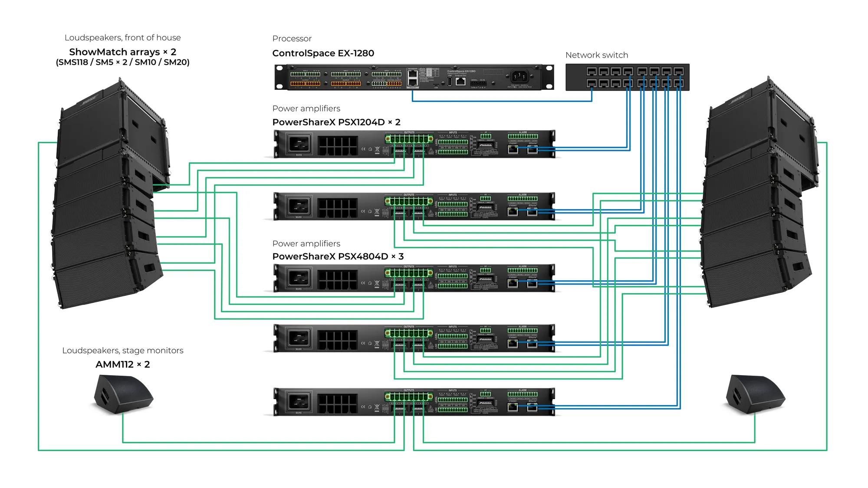Click the green output connector on top amplifier
The height and width of the screenshot is (488, 868).
tap(408, 139)
